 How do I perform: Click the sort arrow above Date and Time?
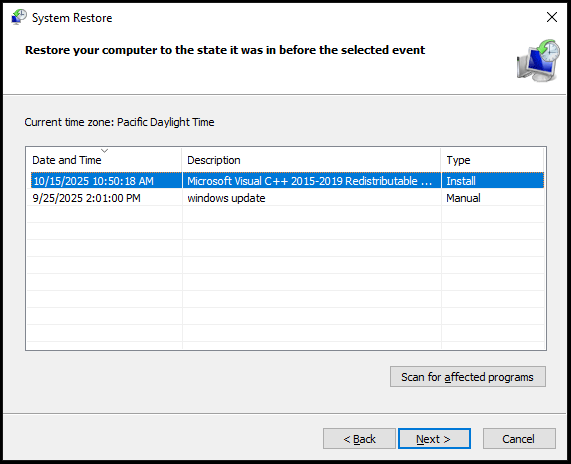coord(105,150)
